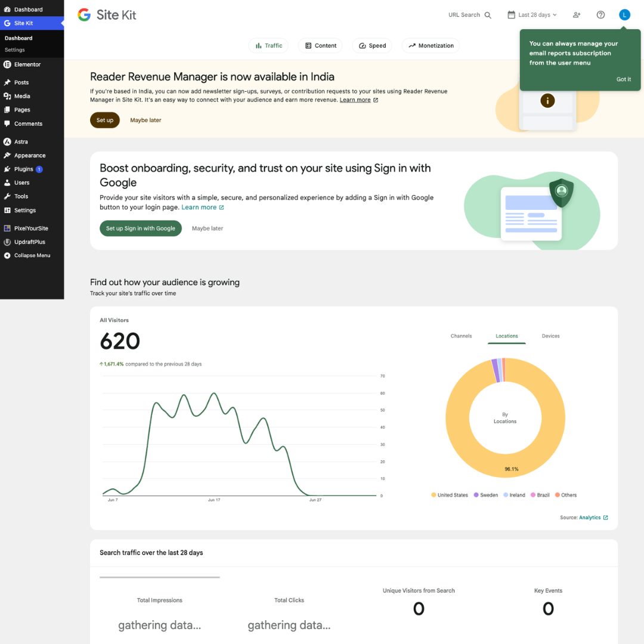This screenshot has width=644, height=644.
Task: Click the Site Kit sidebar G icon
Action: (7, 23)
